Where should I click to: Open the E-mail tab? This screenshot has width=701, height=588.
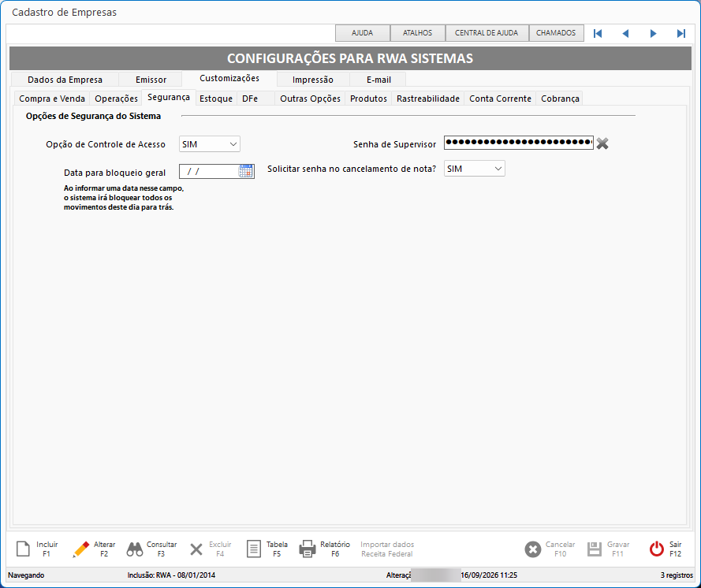coord(378,80)
